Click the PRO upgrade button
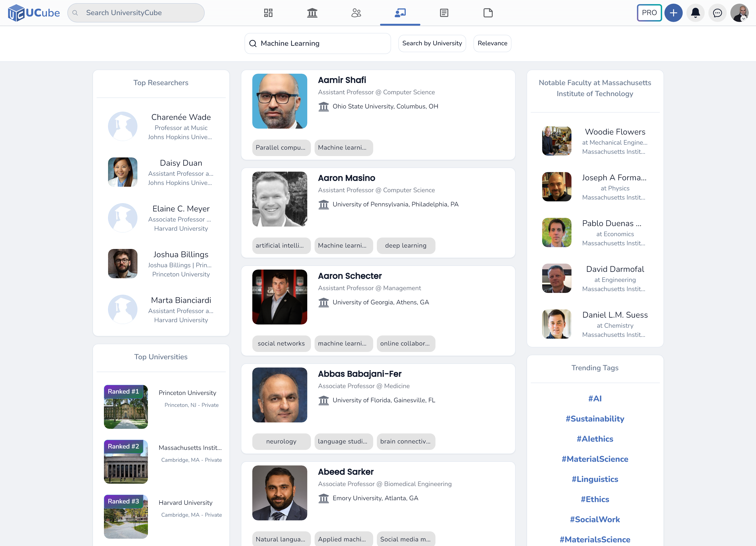The image size is (756, 546). click(649, 13)
